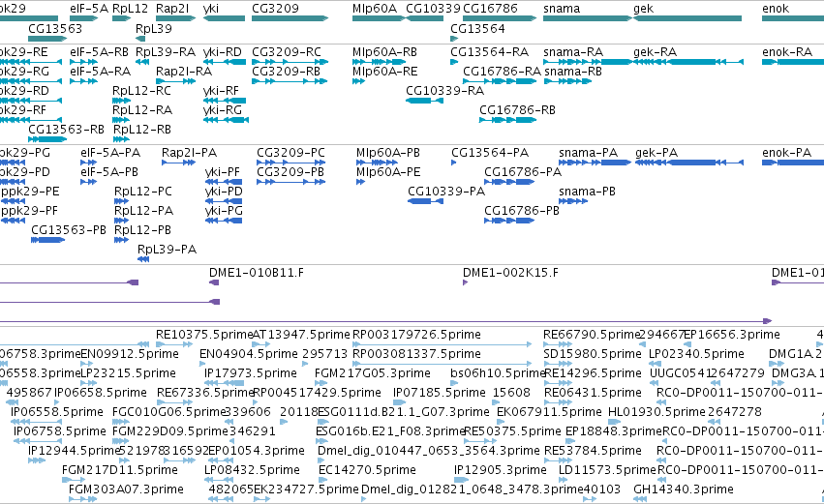
Task: Click the CG16786-RB transcript label
Action: [x=517, y=109]
